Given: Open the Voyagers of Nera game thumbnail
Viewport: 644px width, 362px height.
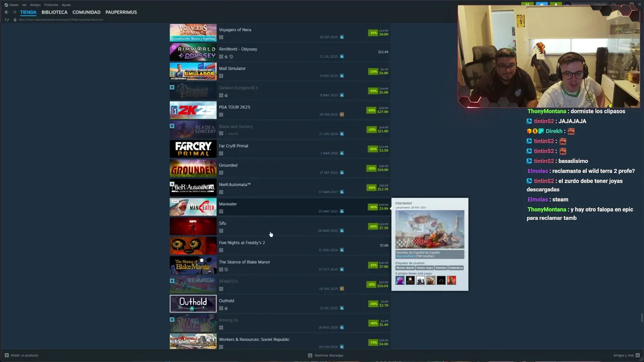Looking at the screenshot, I should coord(193,33).
